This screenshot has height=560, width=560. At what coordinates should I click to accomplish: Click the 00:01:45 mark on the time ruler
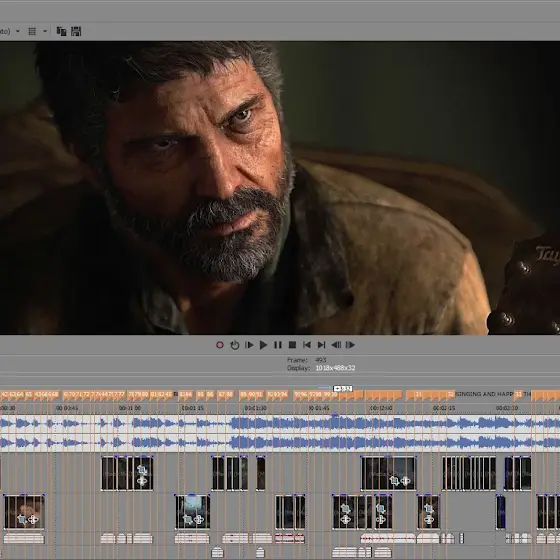(x=319, y=408)
